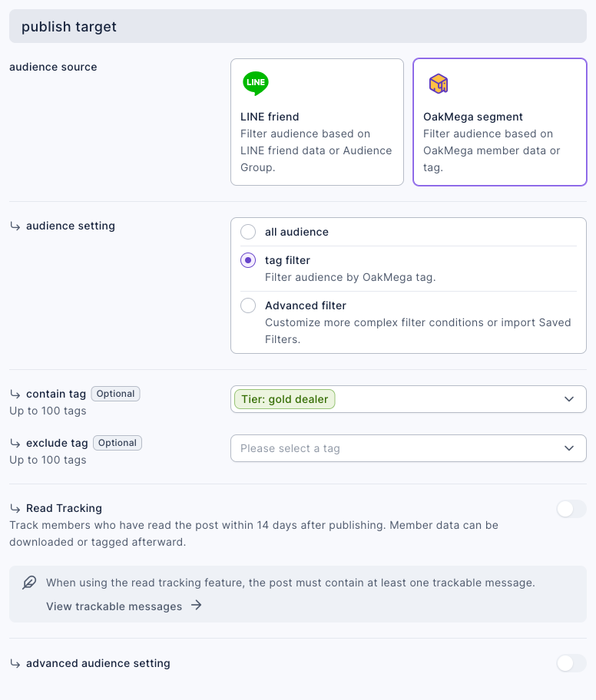Choose the Advanced filter radio option
Viewport: 596px width, 700px height.
[x=248, y=305]
